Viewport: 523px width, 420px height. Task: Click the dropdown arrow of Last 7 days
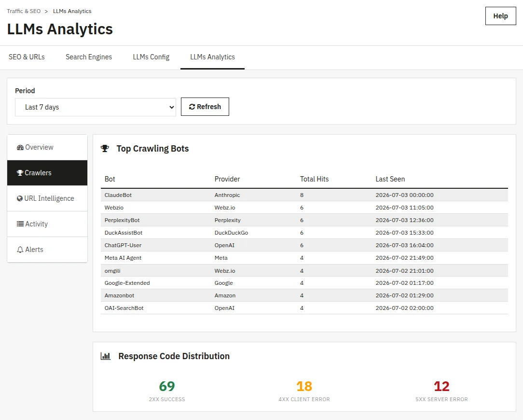171,107
